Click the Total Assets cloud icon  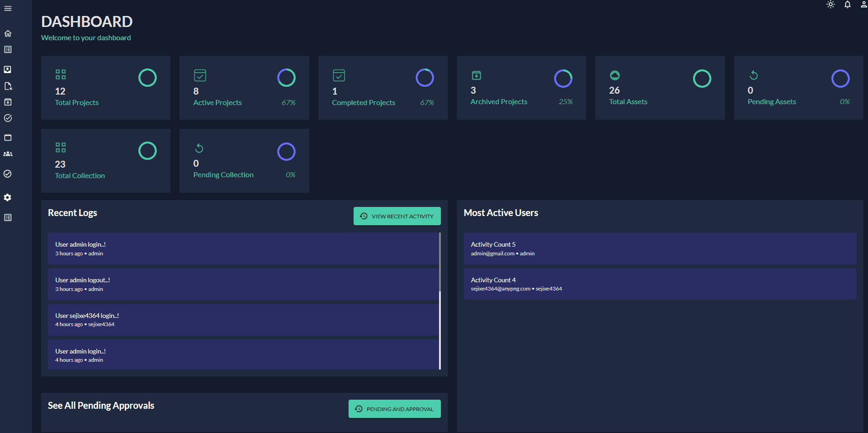pyautogui.click(x=615, y=75)
